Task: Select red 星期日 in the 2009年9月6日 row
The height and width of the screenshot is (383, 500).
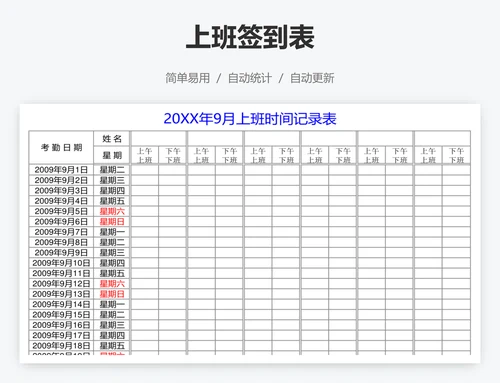Action: 112,221
